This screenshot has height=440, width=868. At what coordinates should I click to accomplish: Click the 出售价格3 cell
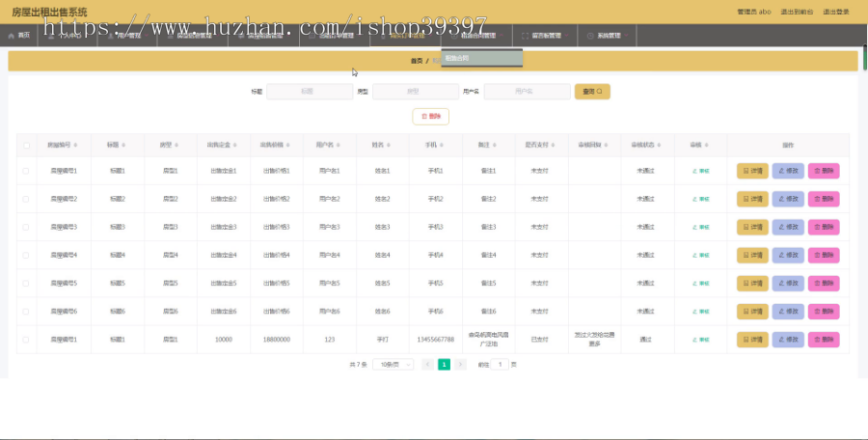(x=276, y=227)
